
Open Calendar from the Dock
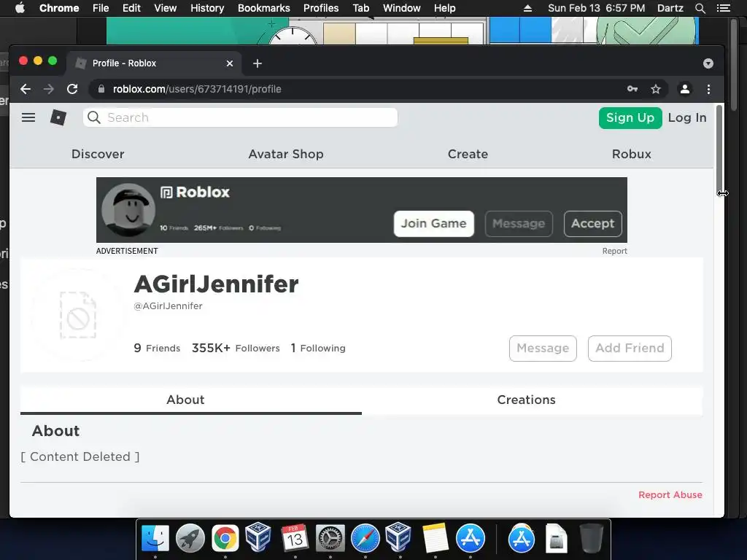tap(295, 538)
